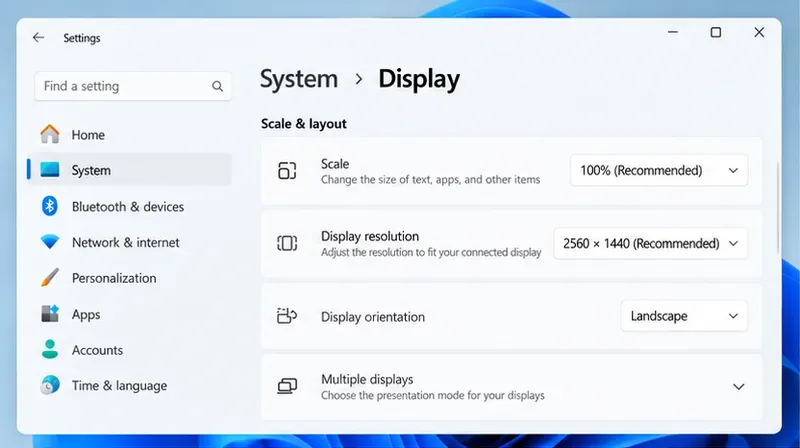The width and height of the screenshot is (800, 448).
Task: Click the Time & language globe icon
Action: [50, 385]
